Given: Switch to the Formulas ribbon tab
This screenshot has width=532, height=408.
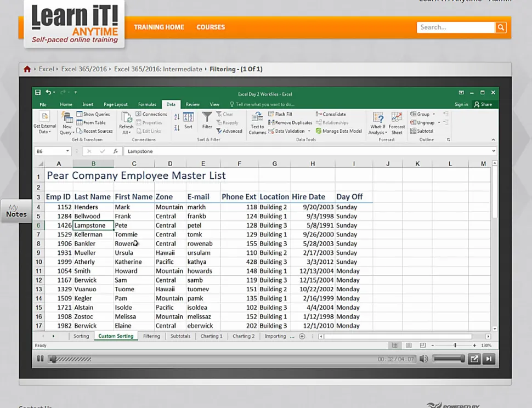Looking at the screenshot, I should point(147,104).
